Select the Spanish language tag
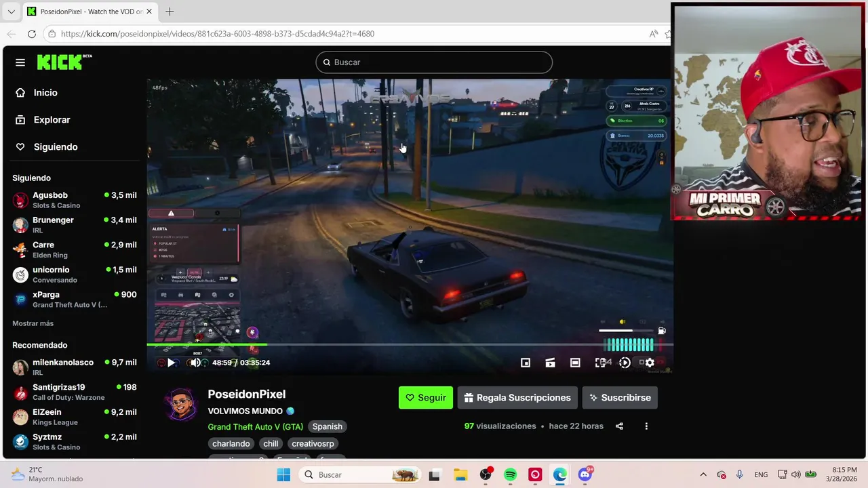The height and width of the screenshot is (488, 868). [x=327, y=427]
